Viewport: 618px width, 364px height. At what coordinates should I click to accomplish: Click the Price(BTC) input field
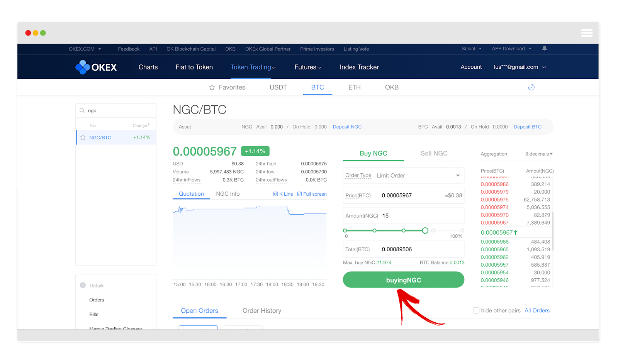tap(403, 196)
